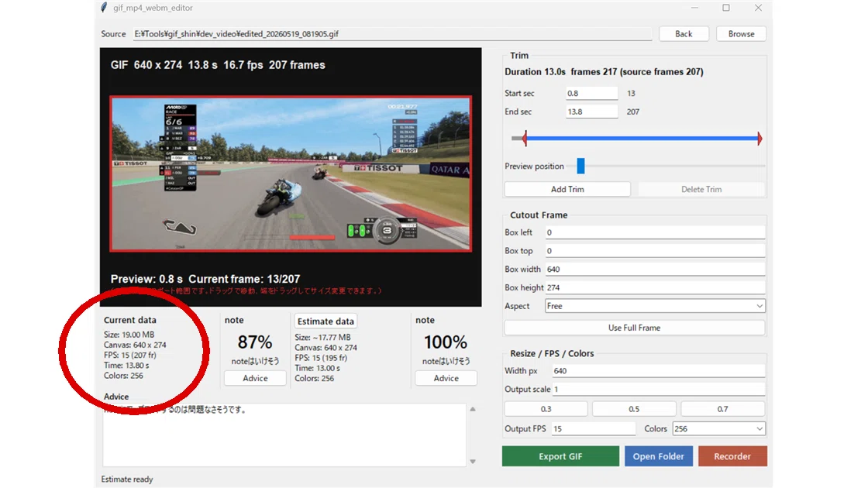Click the Open Folder button

tap(658, 456)
